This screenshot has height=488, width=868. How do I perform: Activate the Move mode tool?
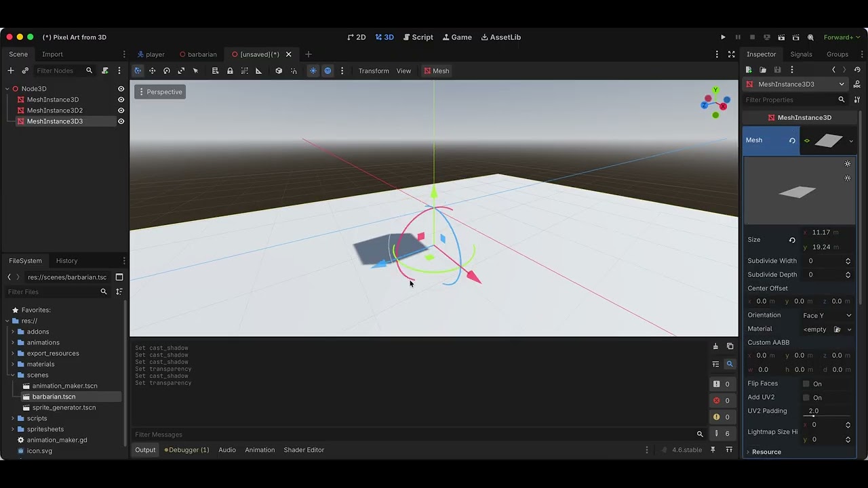pos(152,70)
